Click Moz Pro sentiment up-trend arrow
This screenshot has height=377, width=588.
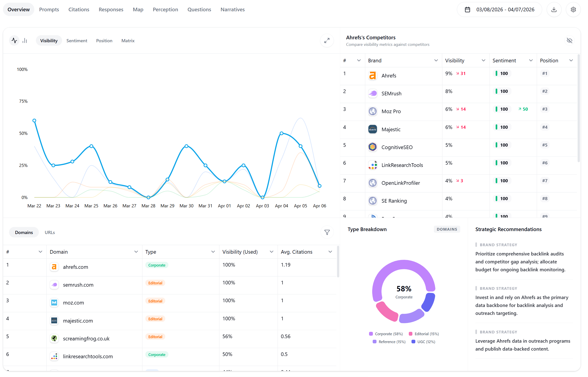520,109
